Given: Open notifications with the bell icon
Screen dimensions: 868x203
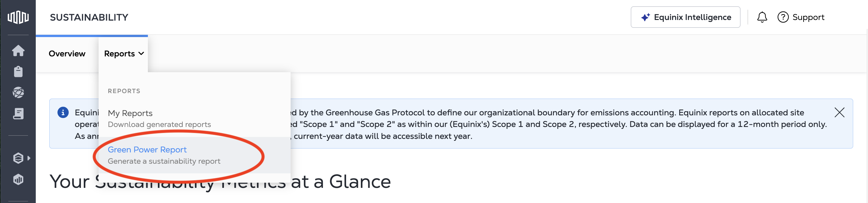Looking at the screenshot, I should coord(762,17).
